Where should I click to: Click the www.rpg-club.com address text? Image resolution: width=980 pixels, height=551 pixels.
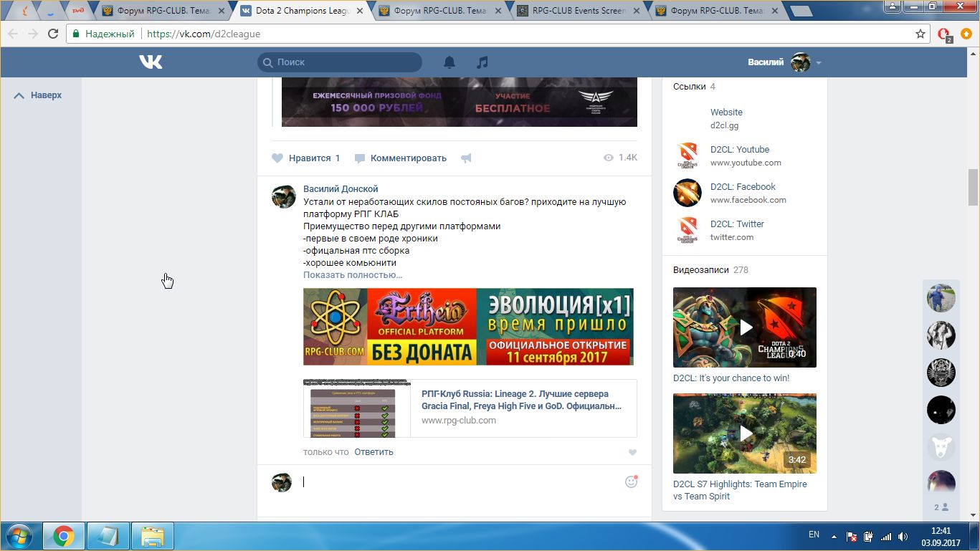[459, 421]
